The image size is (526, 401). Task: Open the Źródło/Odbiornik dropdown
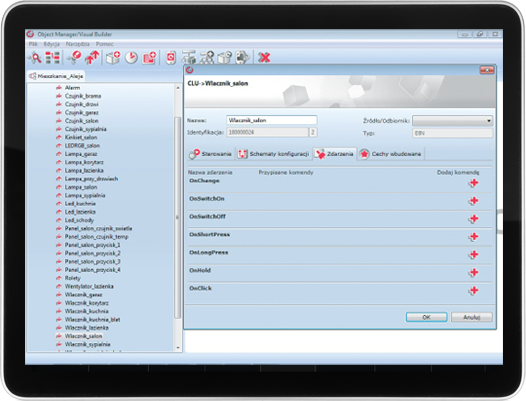click(x=453, y=120)
